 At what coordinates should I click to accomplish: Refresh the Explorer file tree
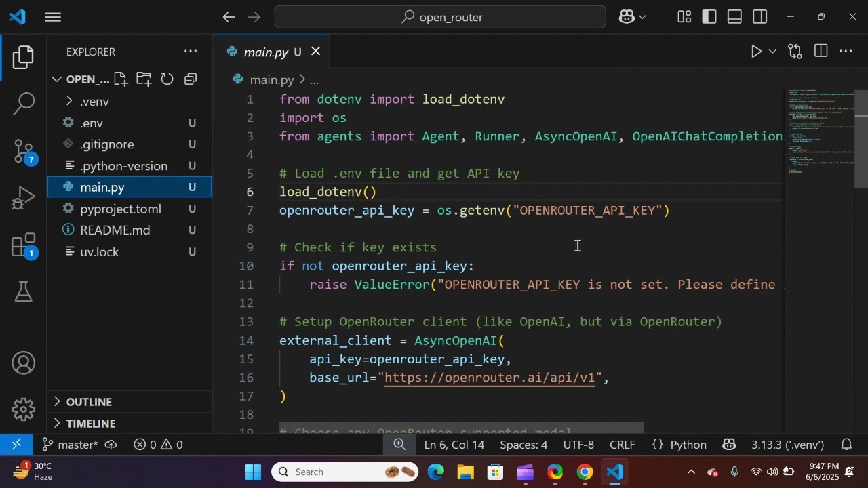(x=167, y=79)
